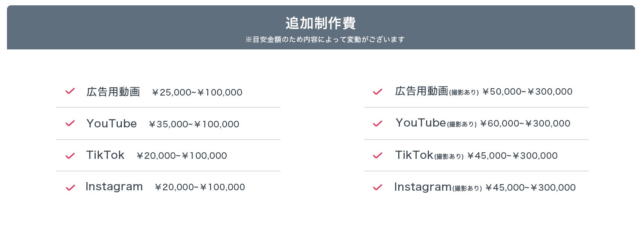Image resolution: width=644 pixels, height=227 pixels.
Task: Click the checkmark next to YouTube(撮影あり) row
Action: [377, 123]
